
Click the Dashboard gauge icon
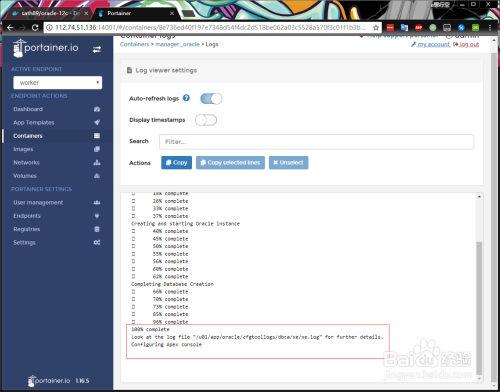[97, 109]
